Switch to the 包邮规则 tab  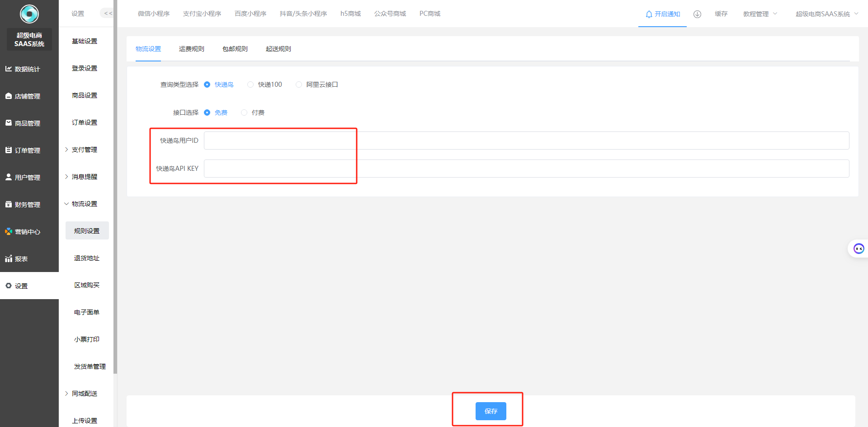coord(235,49)
